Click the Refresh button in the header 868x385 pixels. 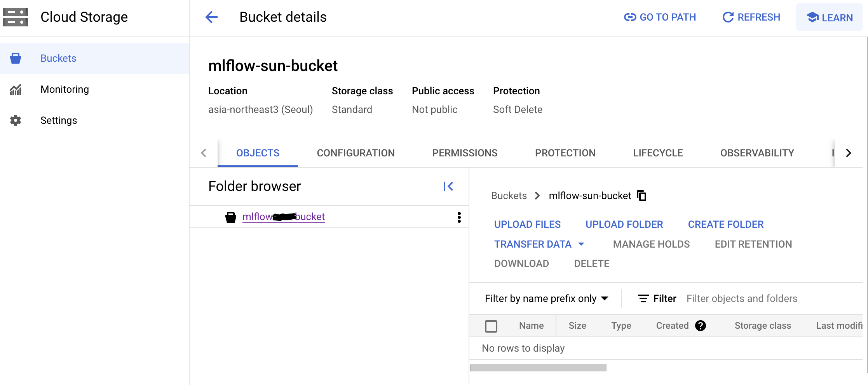751,17
